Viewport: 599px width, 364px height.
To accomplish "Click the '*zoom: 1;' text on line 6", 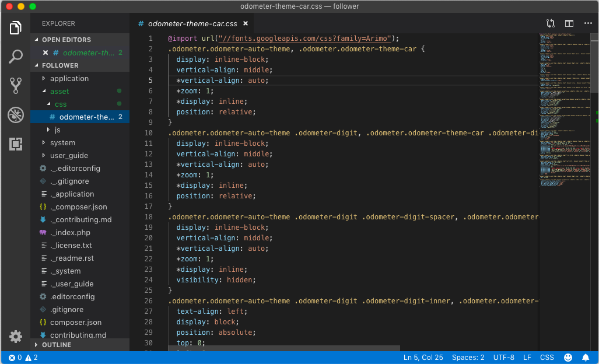I will click(x=195, y=91).
